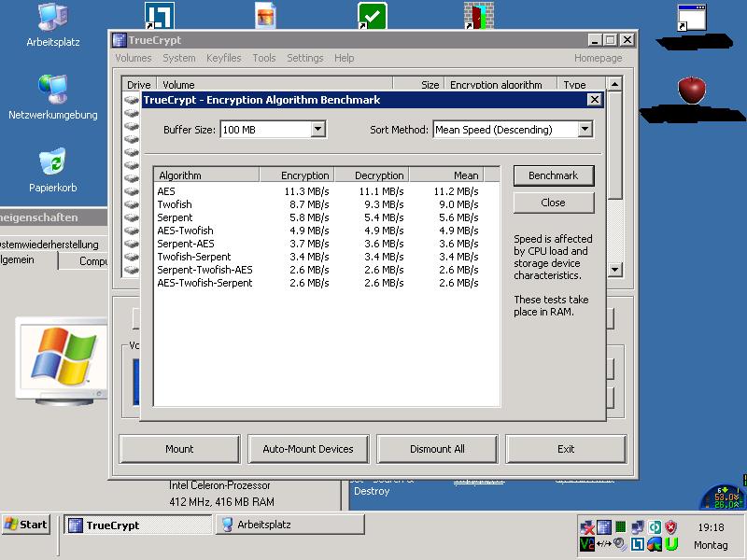Screen dimensions: 747x560
Task: Open the Tools menu
Action: 264,58
